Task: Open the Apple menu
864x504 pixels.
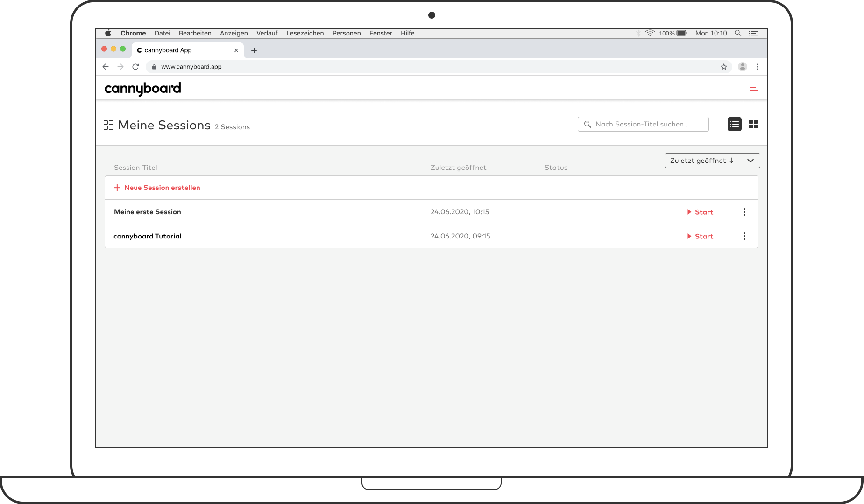Action: point(108,33)
